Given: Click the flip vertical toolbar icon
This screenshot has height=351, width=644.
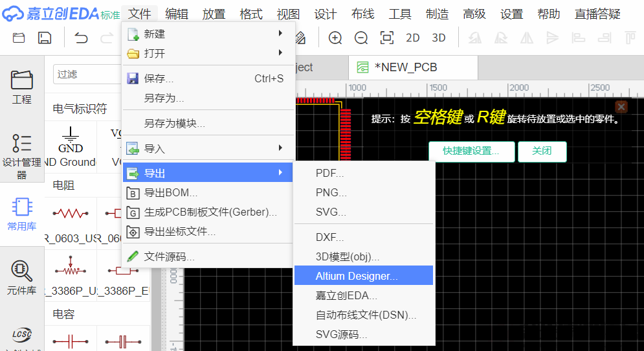Looking at the screenshot, I should coord(552,38).
